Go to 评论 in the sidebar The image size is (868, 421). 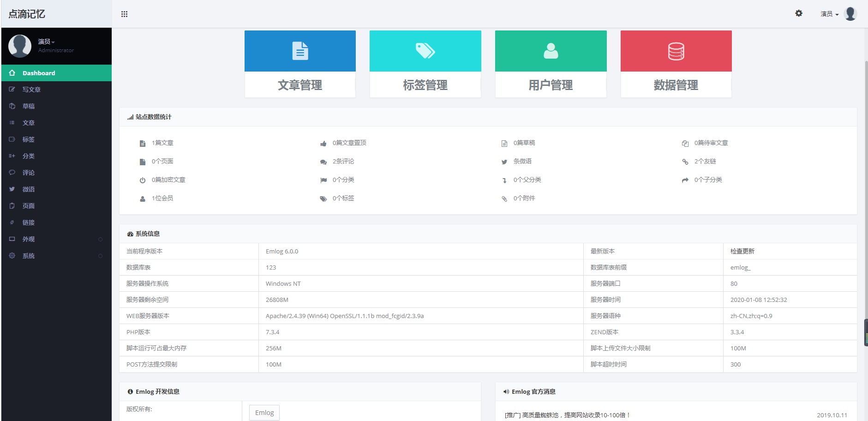point(29,173)
